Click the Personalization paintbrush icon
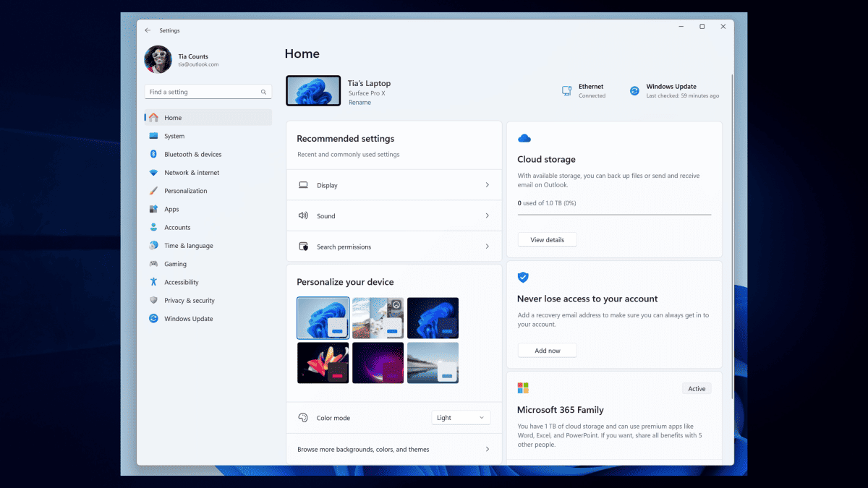Image resolution: width=868 pixels, height=488 pixels. [153, 191]
